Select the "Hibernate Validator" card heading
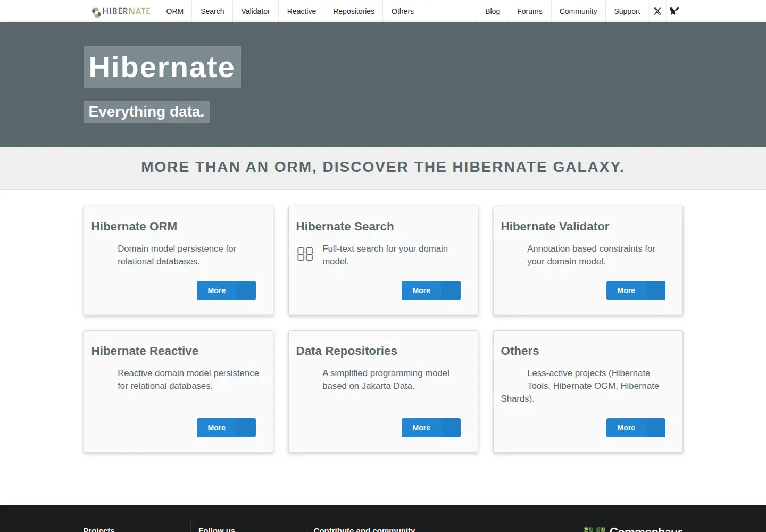The height and width of the screenshot is (532, 766). 555,227
